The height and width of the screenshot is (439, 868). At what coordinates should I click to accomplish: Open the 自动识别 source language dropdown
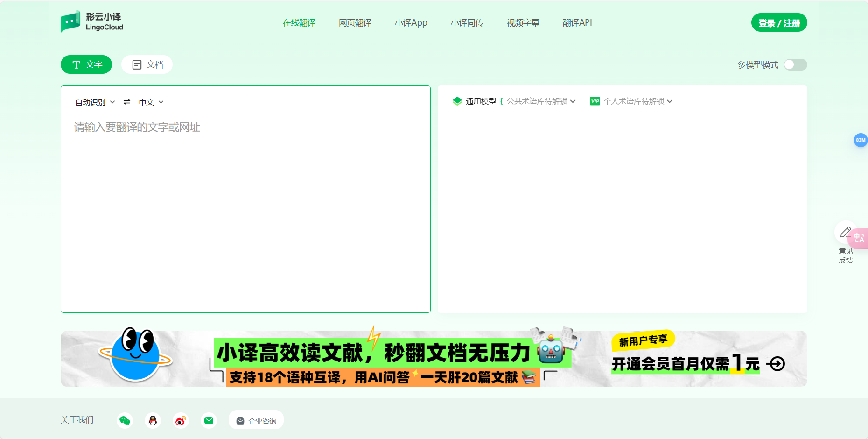pos(93,102)
